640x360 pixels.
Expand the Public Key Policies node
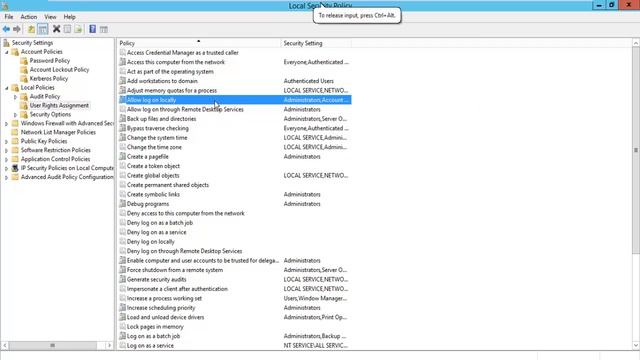point(7,142)
